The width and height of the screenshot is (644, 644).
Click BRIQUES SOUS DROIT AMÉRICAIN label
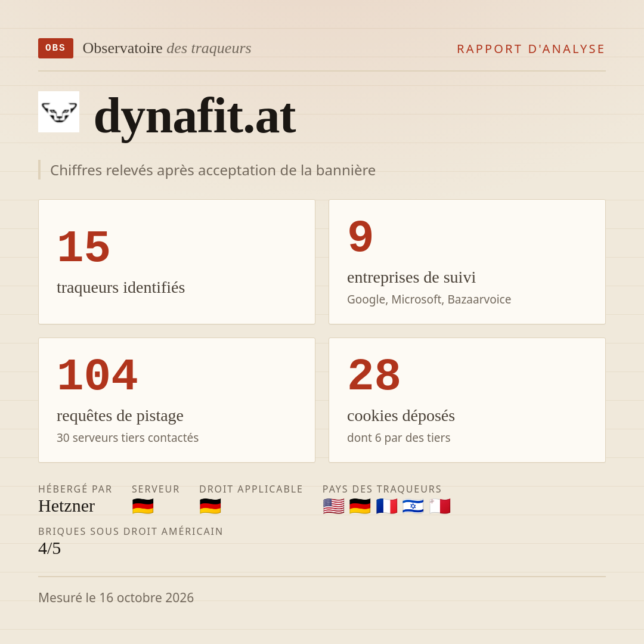[x=131, y=531]
